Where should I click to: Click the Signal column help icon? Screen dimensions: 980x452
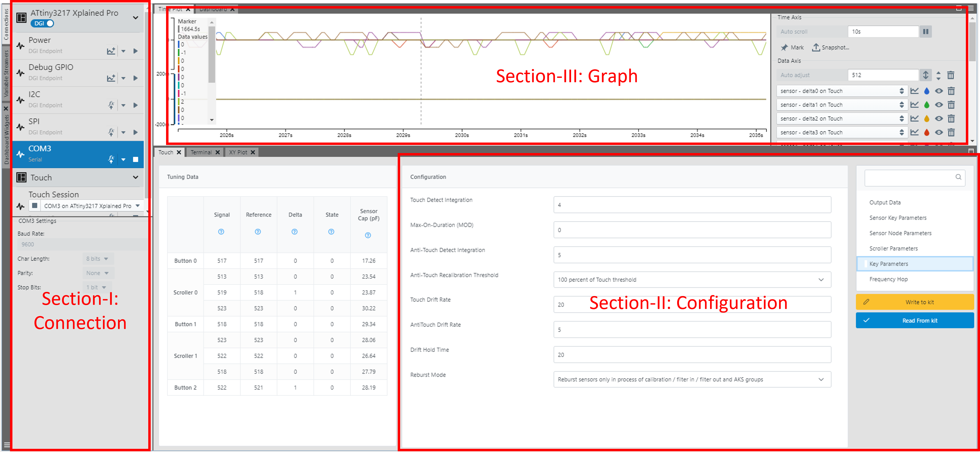(221, 232)
